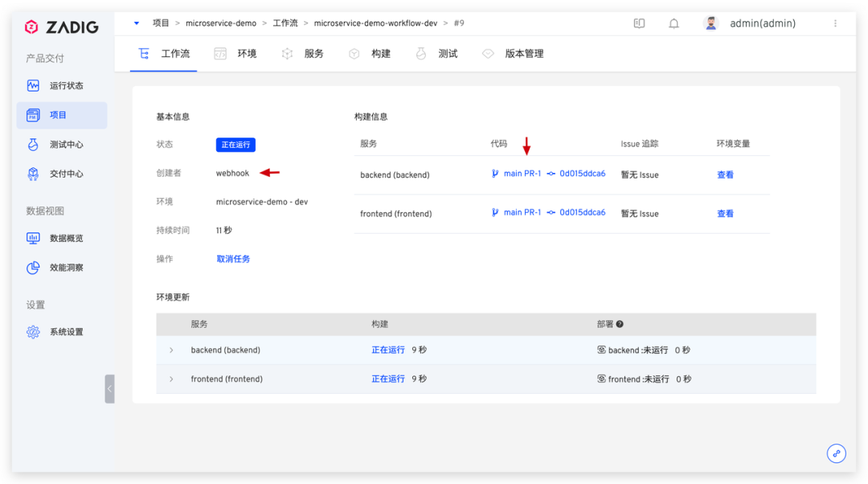Image resolution: width=868 pixels, height=484 pixels.
Task: Select 项目 in the sidebar
Action: (62, 115)
